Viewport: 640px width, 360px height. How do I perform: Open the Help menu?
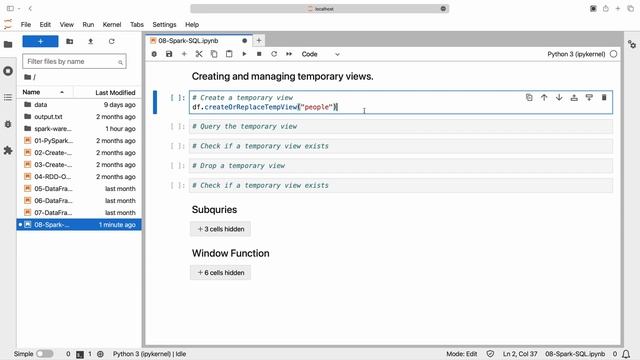tap(192, 24)
